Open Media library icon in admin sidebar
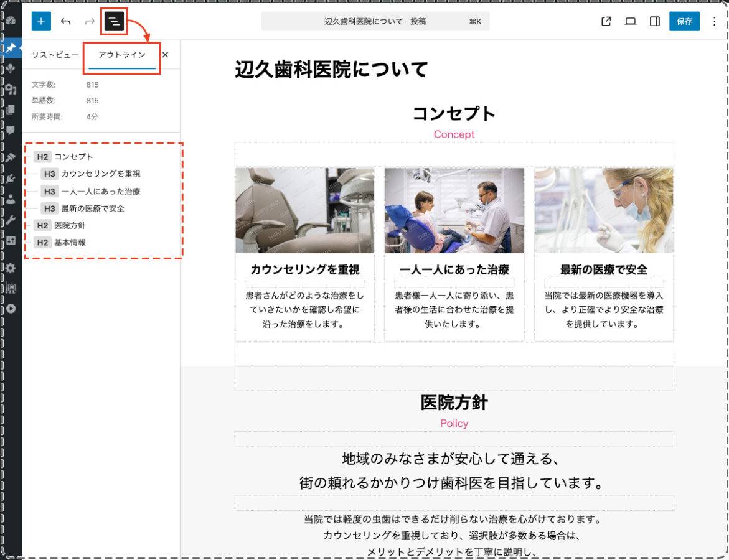Image resolution: width=729 pixels, height=560 pixels. pos(11,90)
